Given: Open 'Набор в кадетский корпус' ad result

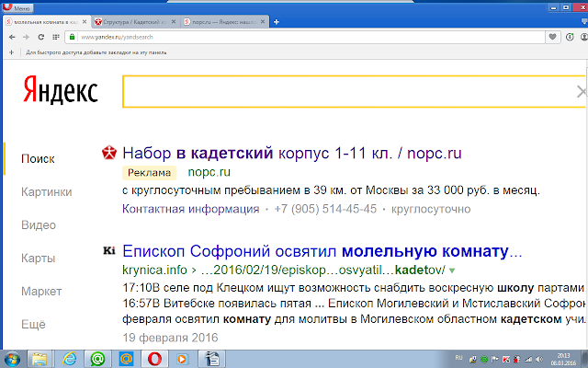Looking at the screenshot, I should coord(292,154).
